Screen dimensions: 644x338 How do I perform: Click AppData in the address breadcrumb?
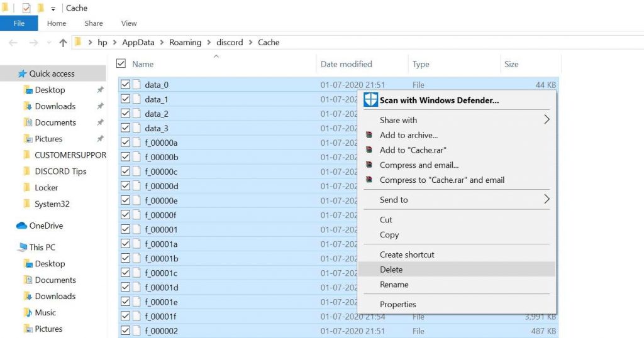click(138, 43)
